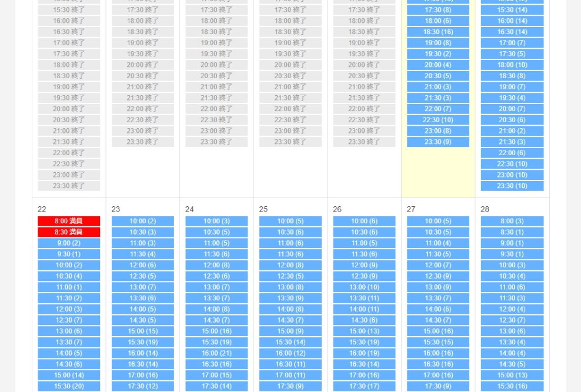Image resolution: width=581 pixels, height=392 pixels.
Task: Select the 15:30 (19) slot on day 23
Action: click(143, 342)
